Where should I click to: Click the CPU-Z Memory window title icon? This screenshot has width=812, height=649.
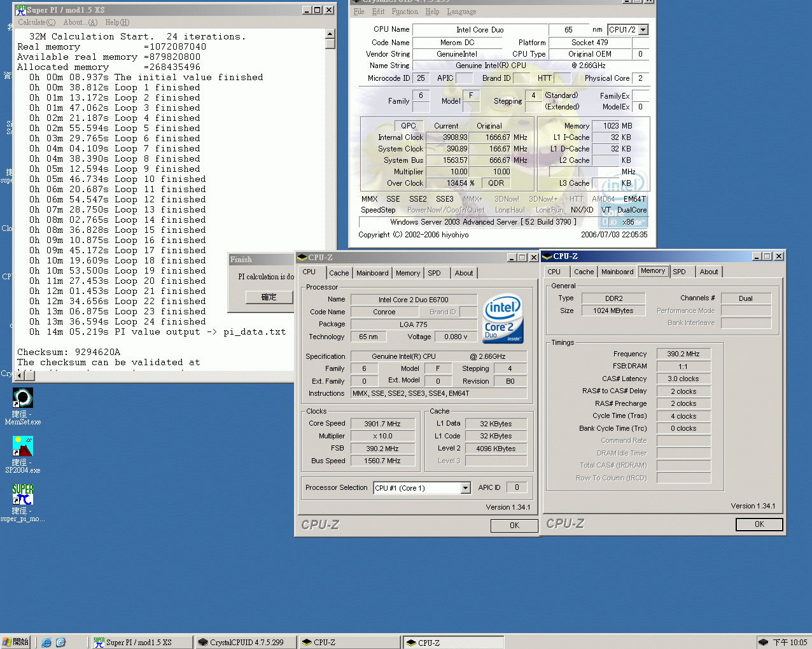click(547, 256)
